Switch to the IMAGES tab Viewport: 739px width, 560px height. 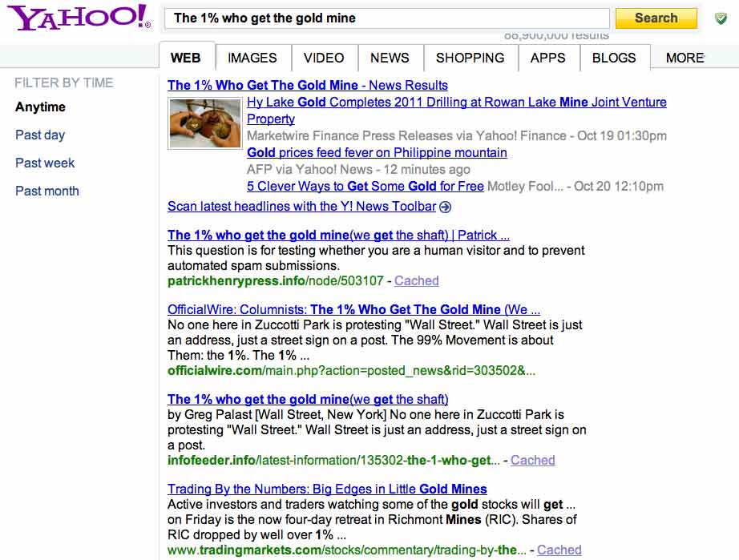pos(252,58)
